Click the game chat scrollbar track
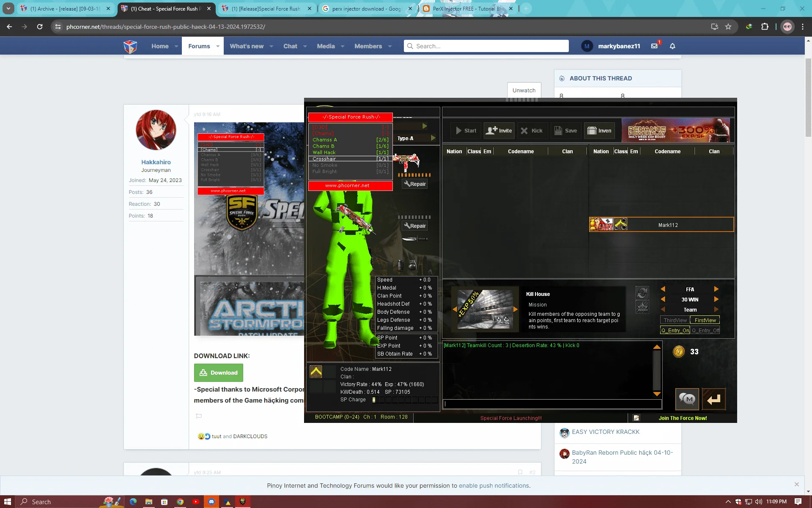The height and width of the screenshot is (508, 812). coord(657,370)
